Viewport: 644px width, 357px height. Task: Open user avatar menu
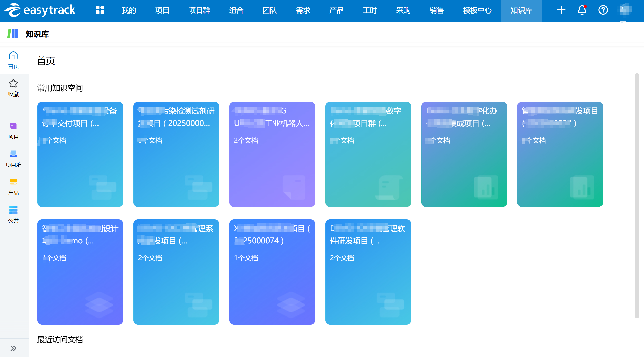point(625,10)
